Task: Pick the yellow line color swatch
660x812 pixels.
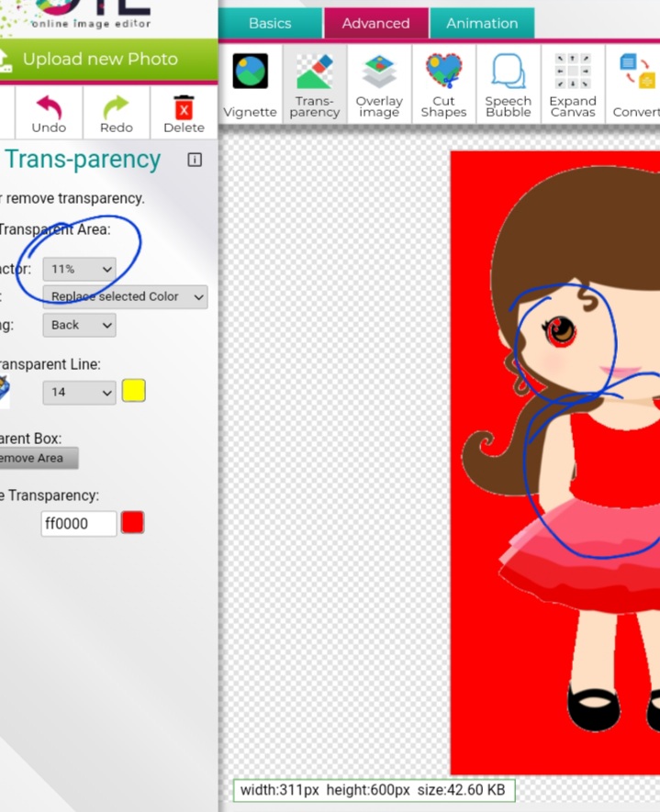Action: [x=133, y=391]
